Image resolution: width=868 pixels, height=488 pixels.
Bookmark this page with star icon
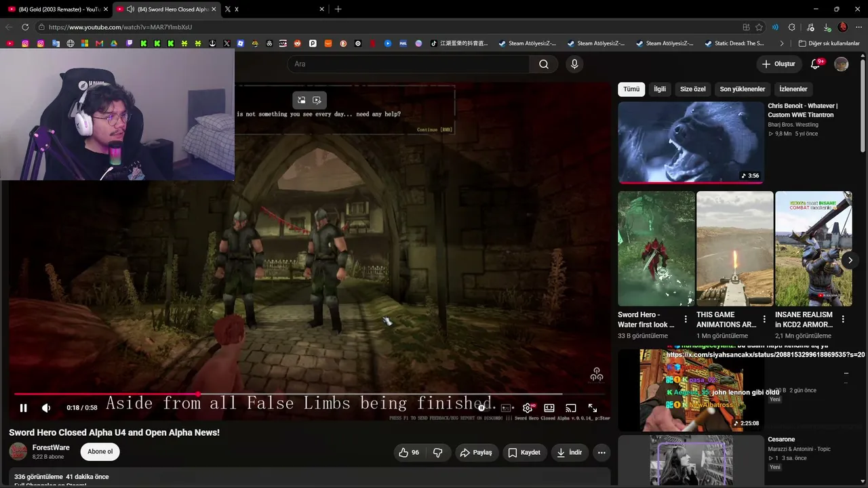click(759, 27)
